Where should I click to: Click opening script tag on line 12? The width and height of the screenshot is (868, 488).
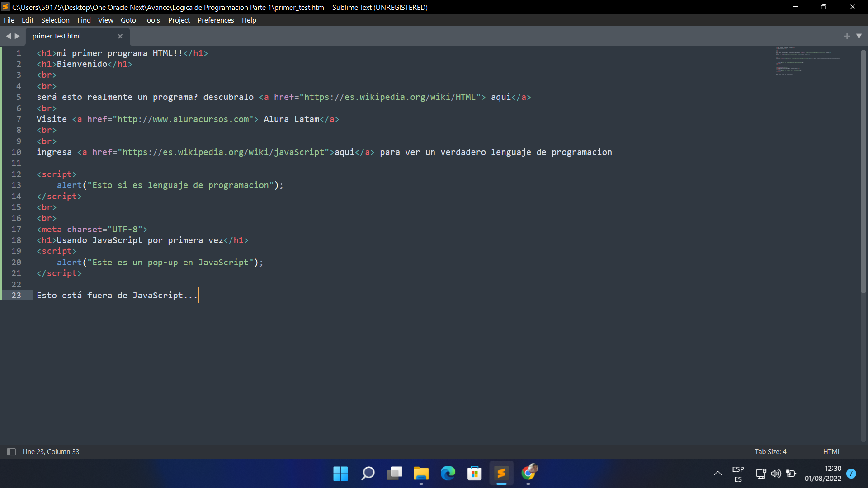[x=57, y=174]
